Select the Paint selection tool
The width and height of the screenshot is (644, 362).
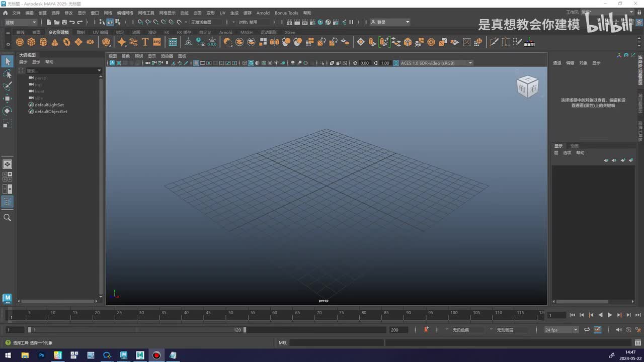(8, 86)
